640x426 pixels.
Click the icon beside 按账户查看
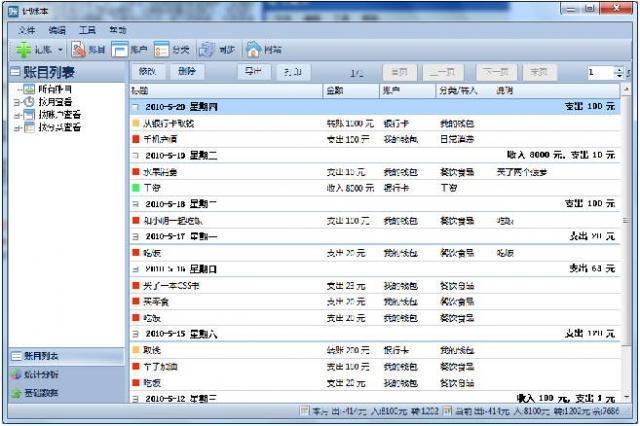[x=29, y=115]
